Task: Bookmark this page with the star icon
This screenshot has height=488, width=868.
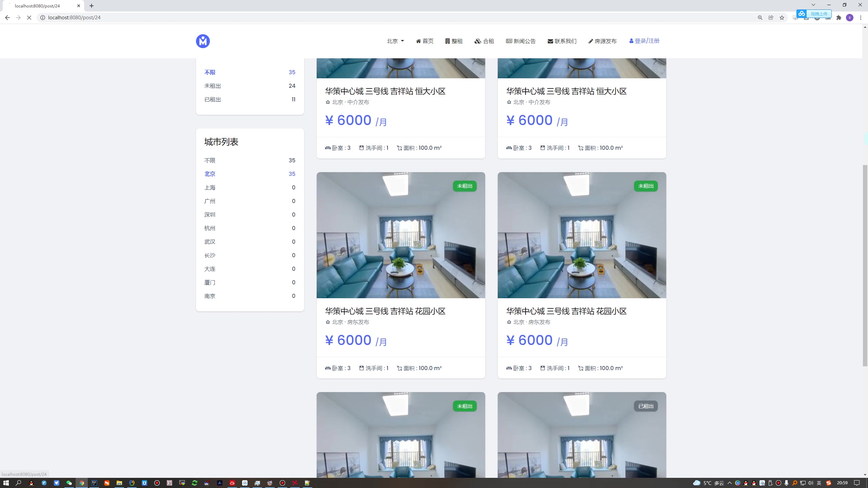Action: [782, 18]
